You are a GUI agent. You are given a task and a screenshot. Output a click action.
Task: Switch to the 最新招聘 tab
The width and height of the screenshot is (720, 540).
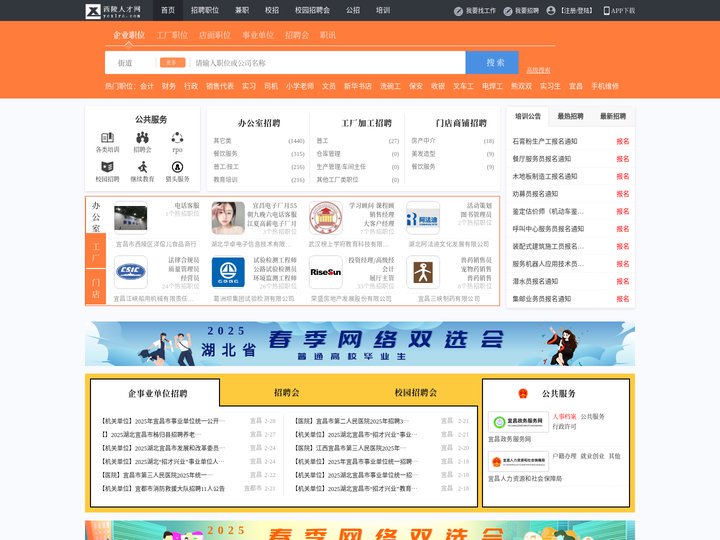pyautogui.click(x=613, y=116)
